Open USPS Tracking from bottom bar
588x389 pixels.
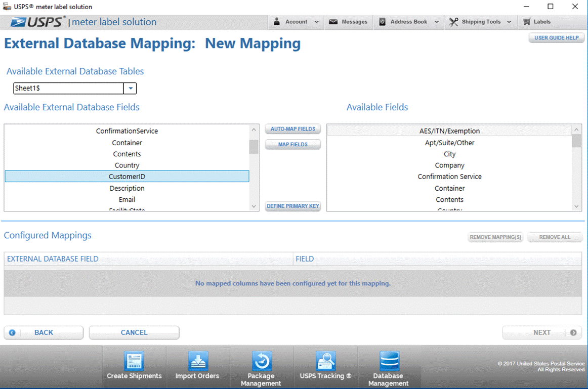(325, 366)
